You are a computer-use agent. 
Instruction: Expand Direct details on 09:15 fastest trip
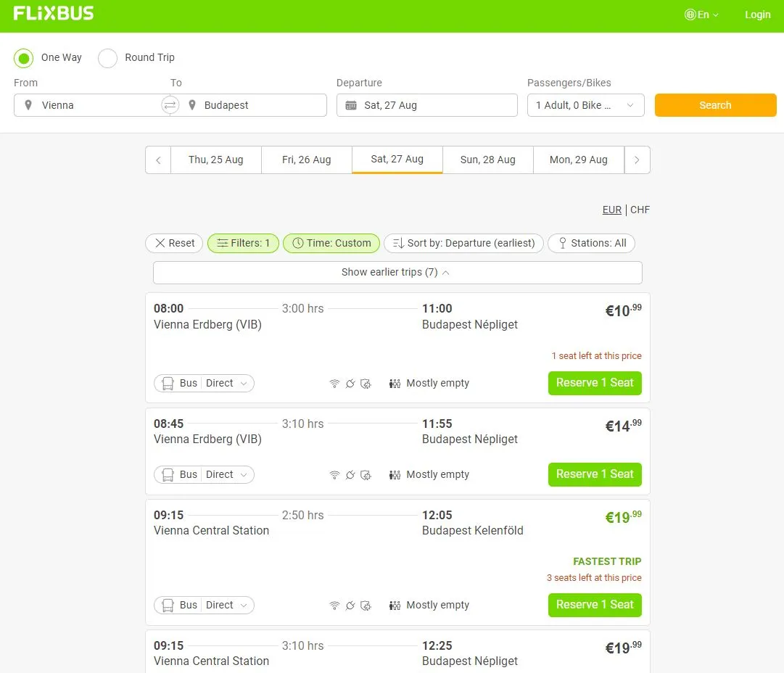pos(227,605)
